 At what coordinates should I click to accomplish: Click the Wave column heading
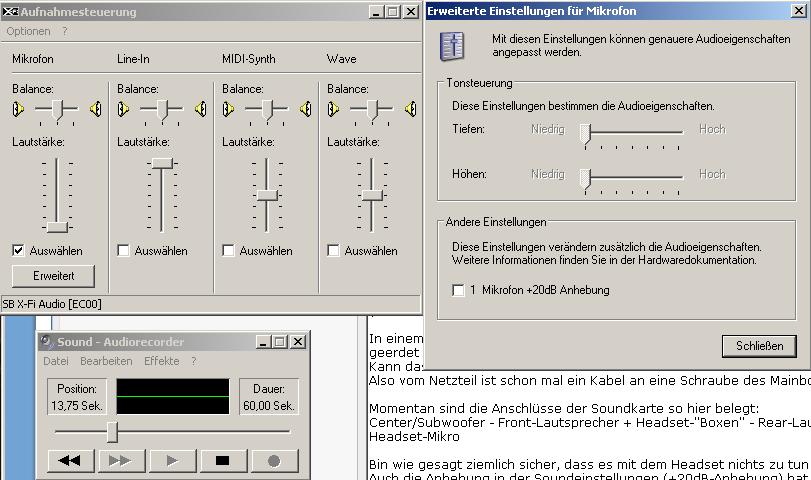[341, 59]
